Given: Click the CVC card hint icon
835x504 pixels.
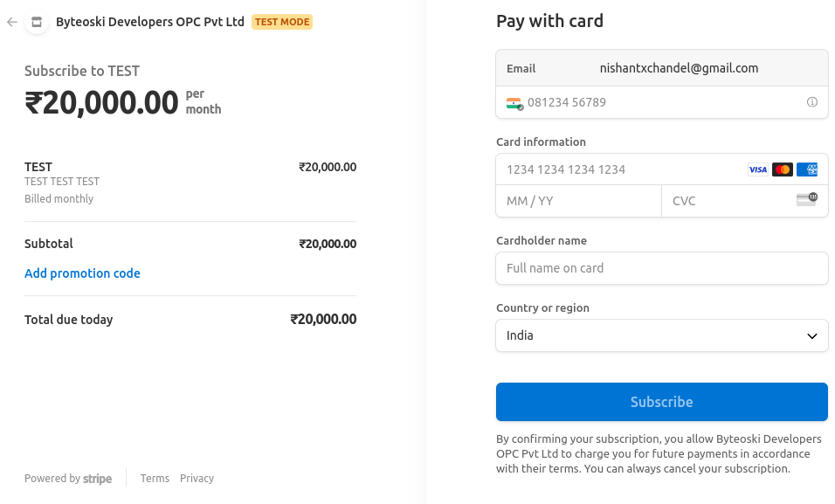Looking at the screenshot, I should pyautogui.click(x=807, y=200).
